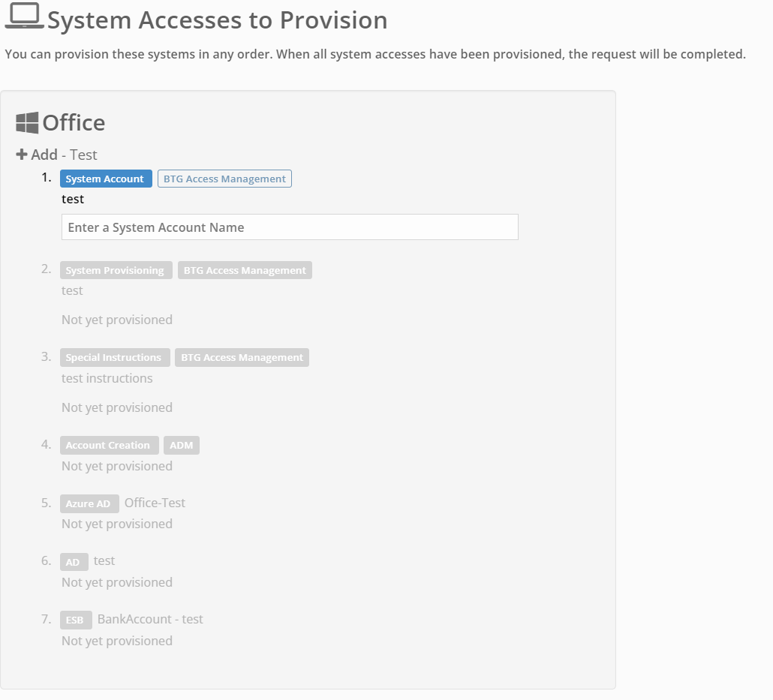Click the laptop icon beside the page heading
The image size is (773, 700).
pyautogui.click(x=24, y=17)
